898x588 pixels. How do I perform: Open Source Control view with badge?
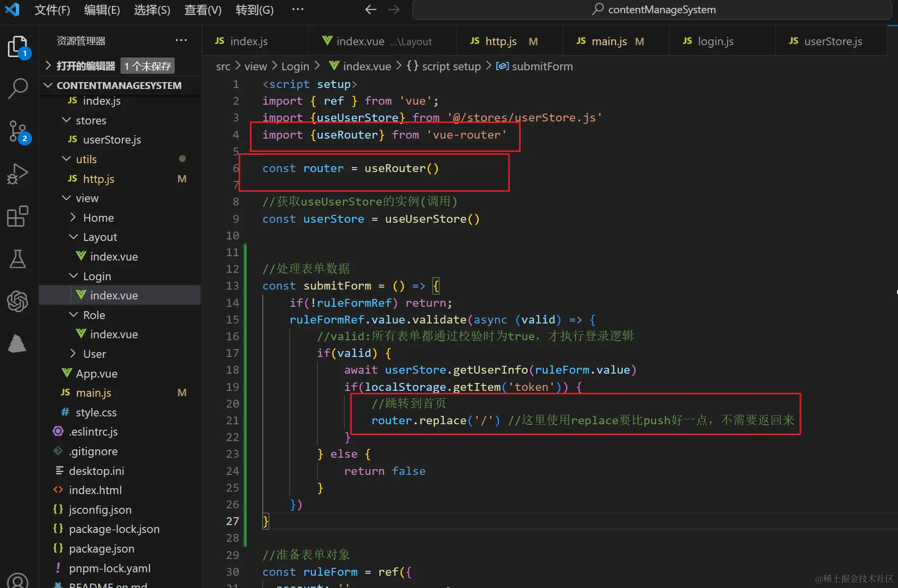(x=18, y=132)
